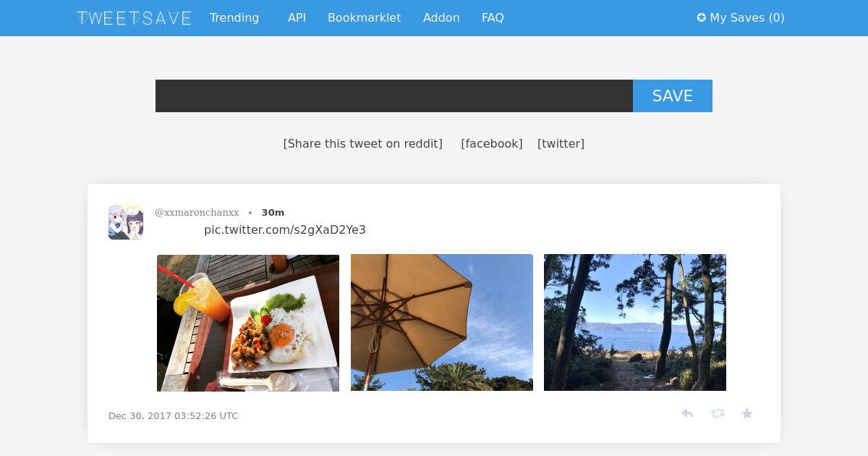Open the Trending page
The image size is (868, 456).
pyautogui.click(x=234, y=17)
